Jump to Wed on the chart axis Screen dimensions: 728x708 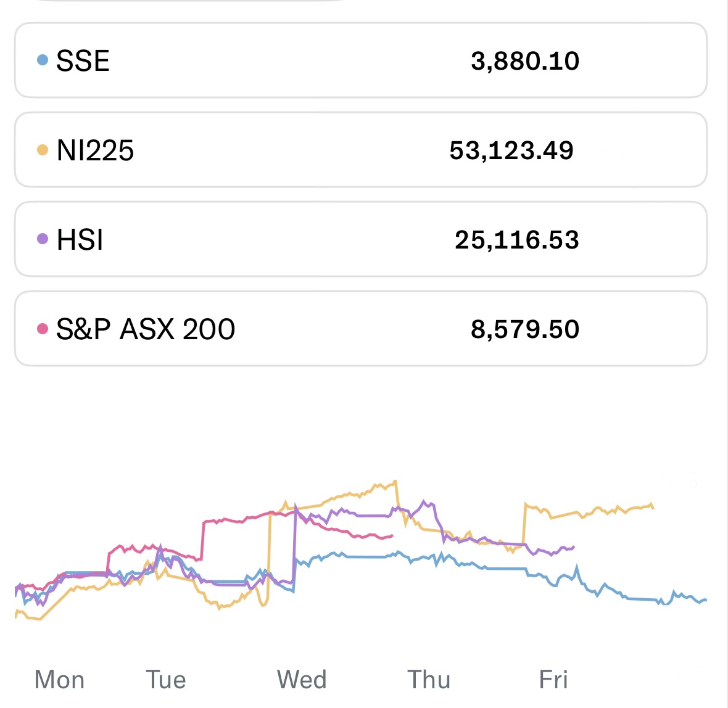coord(302,680)
